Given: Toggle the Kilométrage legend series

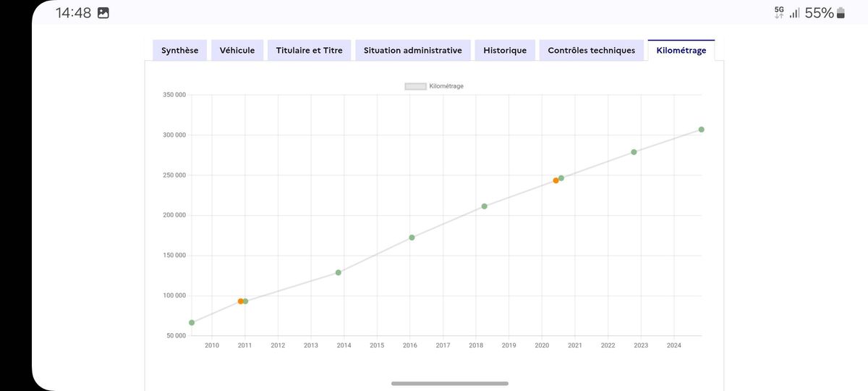Looking at the screenshot, I should point(434,86).
